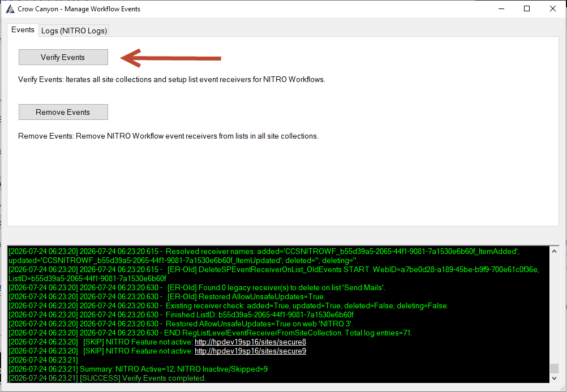Click the 'Found 0 legacy receiver(s)' log line

[197, 287]
